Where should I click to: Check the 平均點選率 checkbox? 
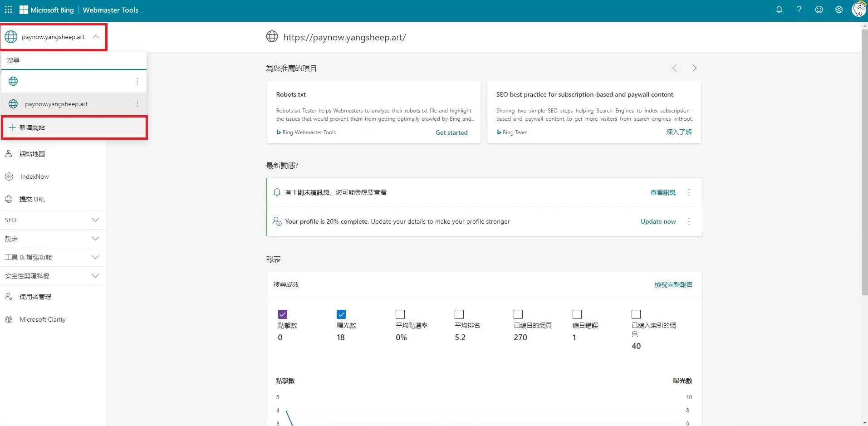coord(400,314)
